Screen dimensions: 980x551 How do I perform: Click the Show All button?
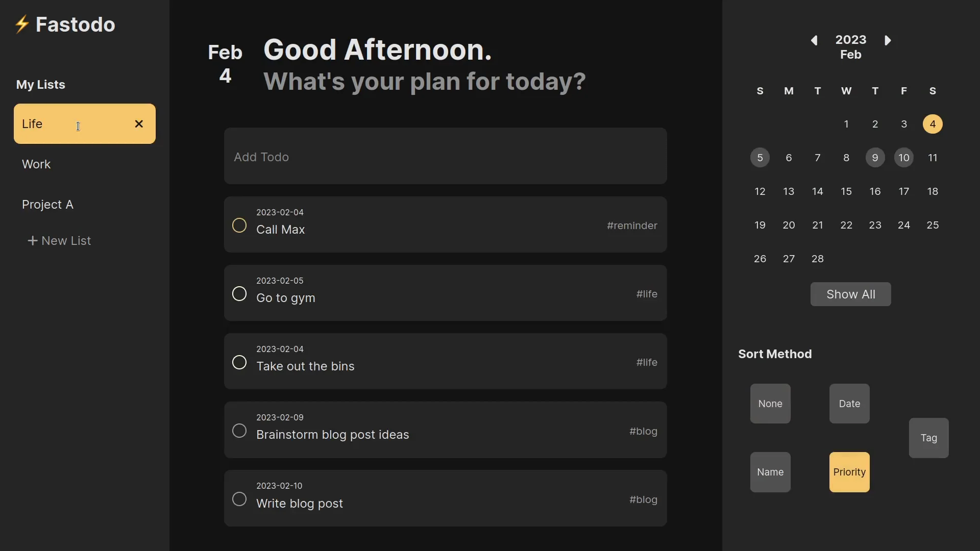tap(850, 294)
